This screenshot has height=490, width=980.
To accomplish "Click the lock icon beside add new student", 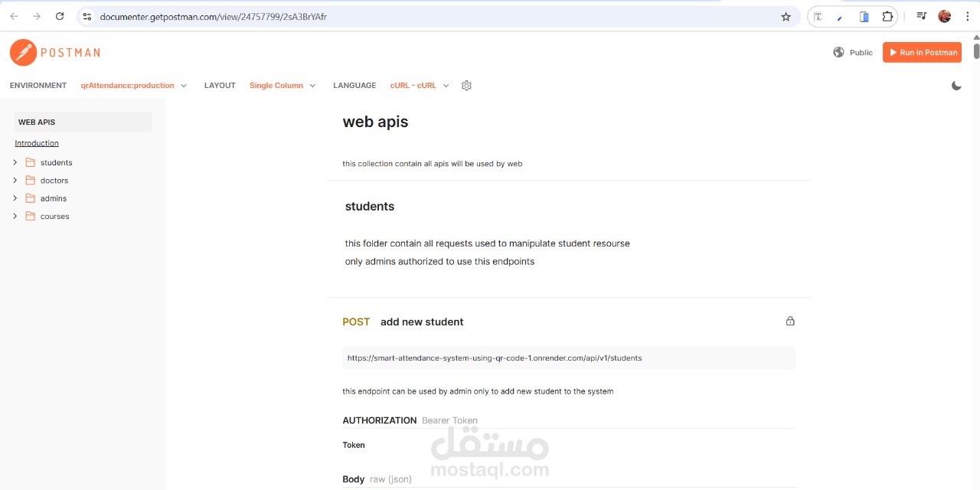I will (790, 321).
